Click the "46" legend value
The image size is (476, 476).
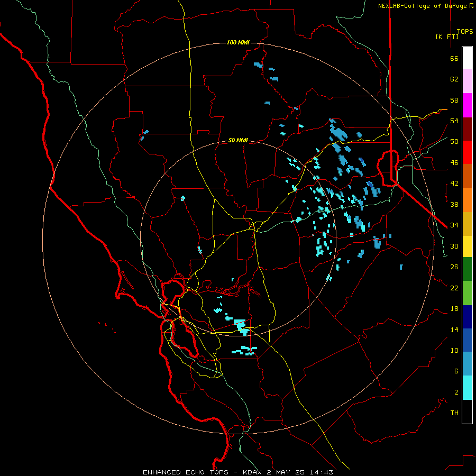(454, 163)
